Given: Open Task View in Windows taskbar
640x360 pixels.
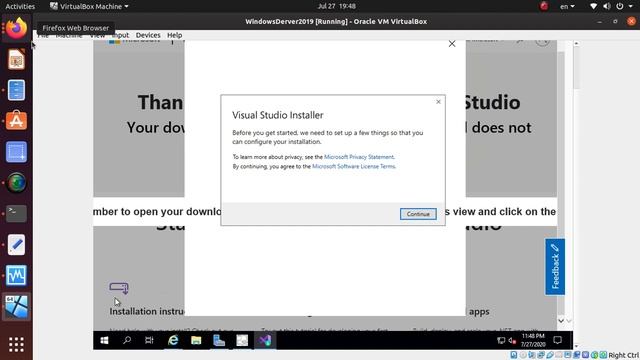Looking at the screenshot, I should 149,340.
